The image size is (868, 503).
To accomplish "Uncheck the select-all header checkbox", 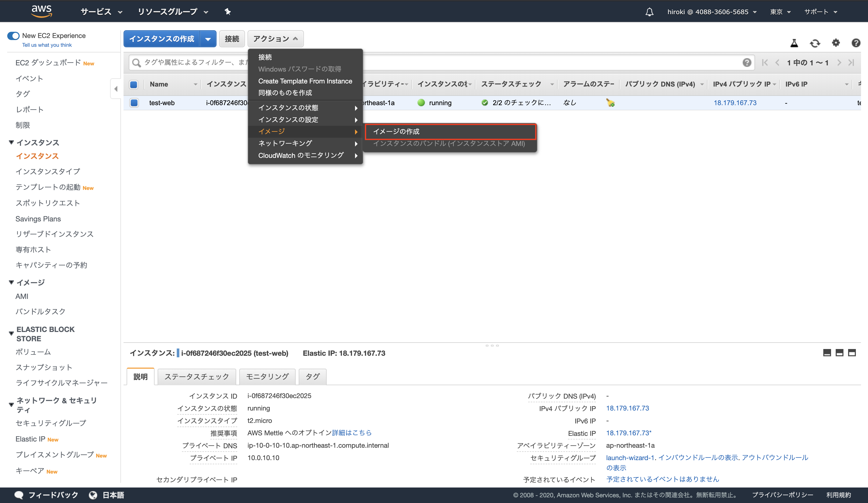I will [134, 84].
